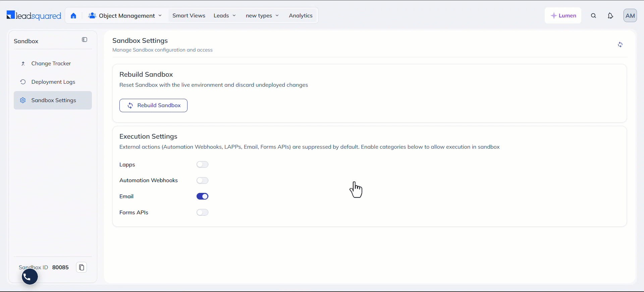The height and width of the screenshot is (292, 644).
Task: Click the refresh icon in Sandbox Settings
Action: pyautogui.click(x=620, y=45)
